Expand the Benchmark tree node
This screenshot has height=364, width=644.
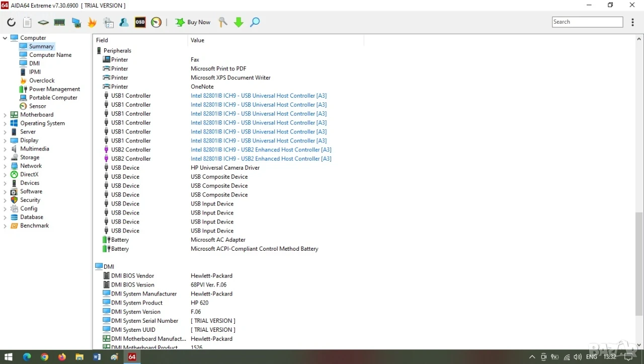[x=5, y=226]
